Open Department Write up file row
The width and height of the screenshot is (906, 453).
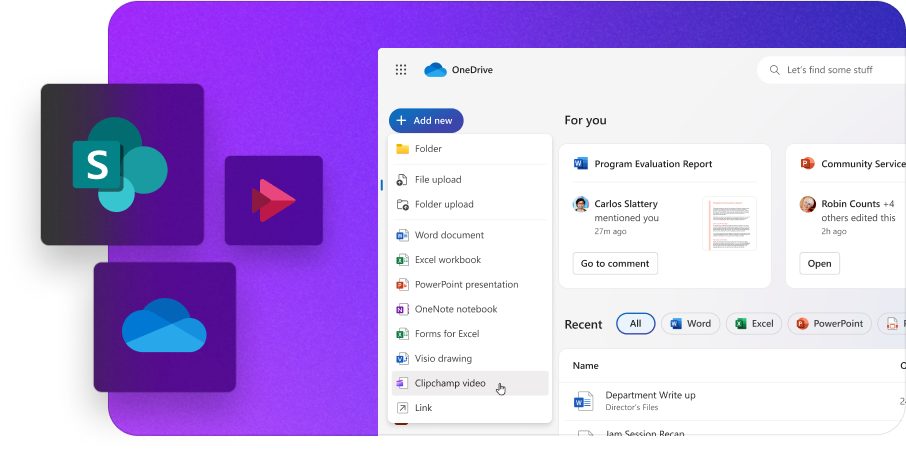pyautogui.click(x=732, y=401)
